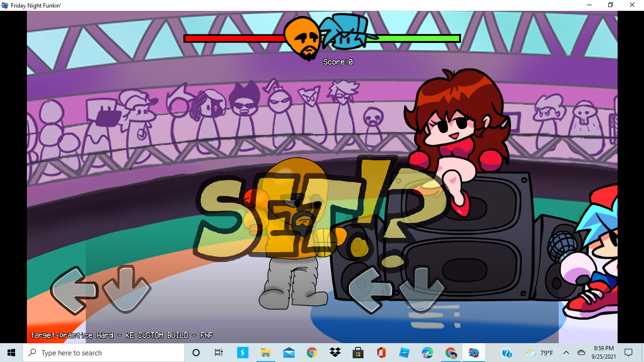Open Task View on the taskbar

219,353
